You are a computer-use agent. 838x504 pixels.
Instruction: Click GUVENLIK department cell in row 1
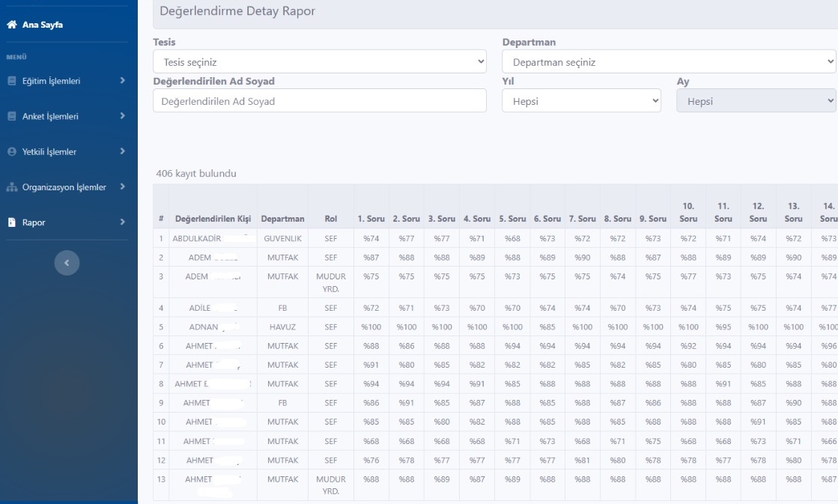(283, 238)
